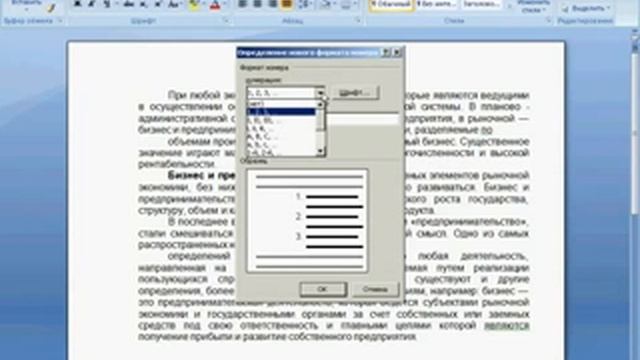This screenshot has height=360, width=640.
Task: Expand the borders arrow
Action: pyautogui.click(x=354, y=4)
